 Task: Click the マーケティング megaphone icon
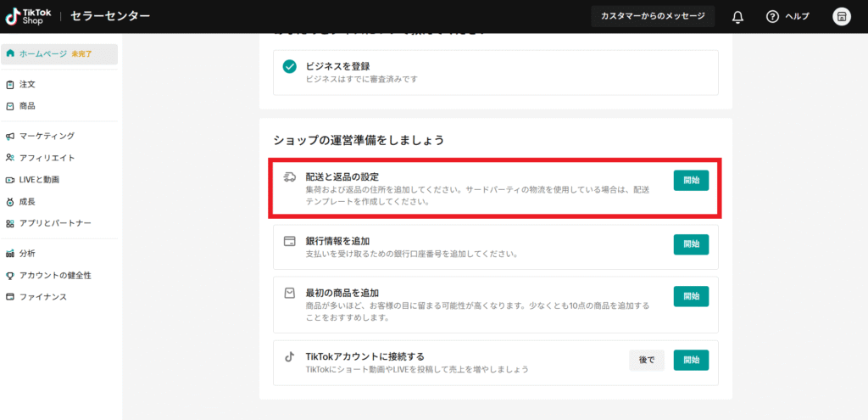10,136
